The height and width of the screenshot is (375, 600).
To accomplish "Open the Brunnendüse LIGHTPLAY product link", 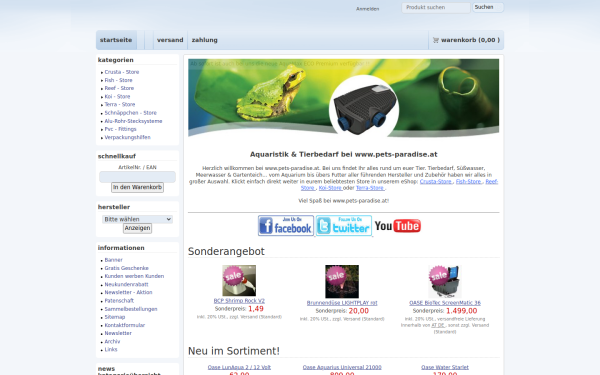I will [x=342, y=303].
